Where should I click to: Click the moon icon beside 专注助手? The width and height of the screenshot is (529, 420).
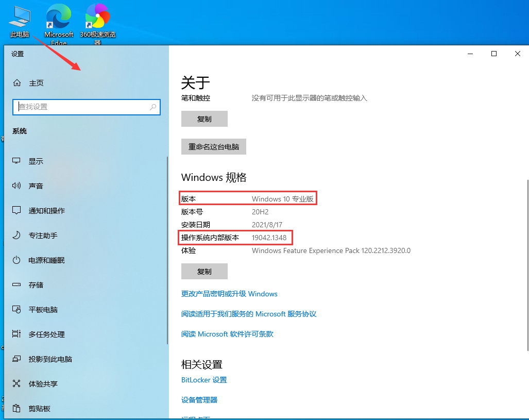(x=16, y=236)
